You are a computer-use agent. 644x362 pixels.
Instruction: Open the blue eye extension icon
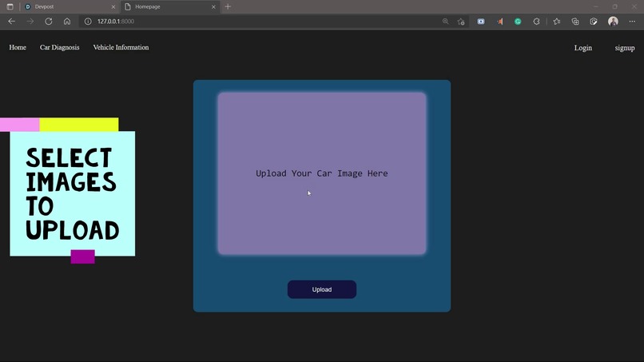(481, 22)
